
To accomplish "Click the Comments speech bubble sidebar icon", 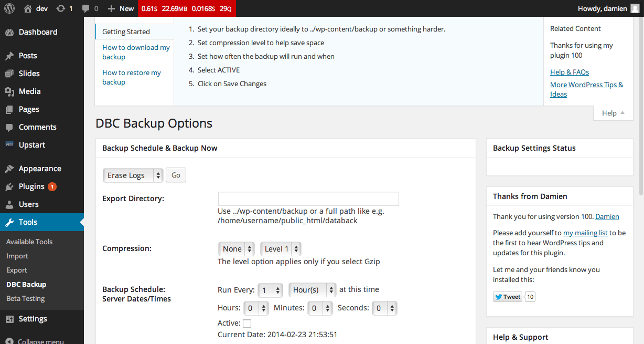I will 9,127.
